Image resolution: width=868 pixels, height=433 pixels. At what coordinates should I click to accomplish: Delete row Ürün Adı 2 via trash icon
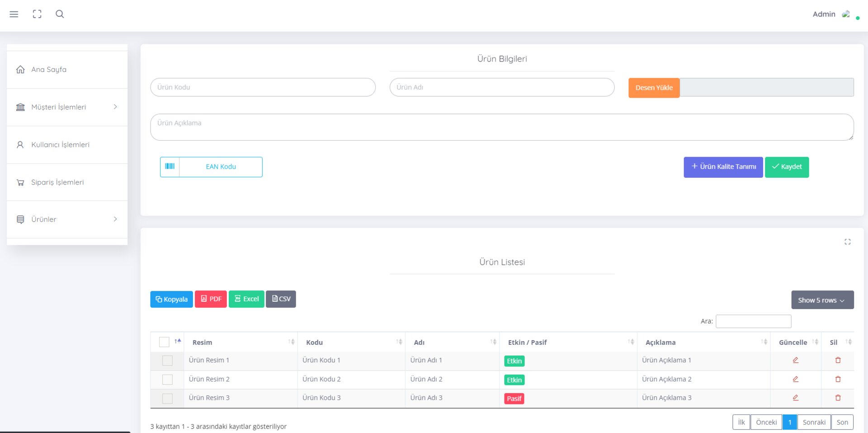[838, 379]
